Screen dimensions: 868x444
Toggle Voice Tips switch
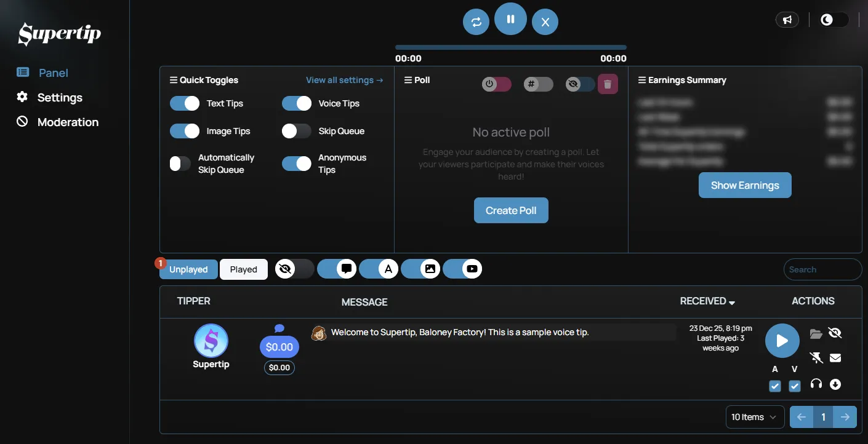297,103
